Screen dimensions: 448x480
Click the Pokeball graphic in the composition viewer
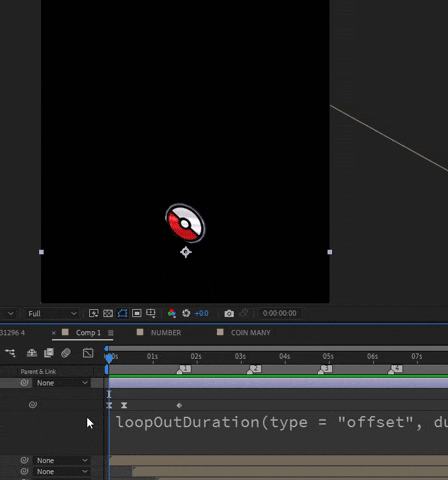click(185, 223)
